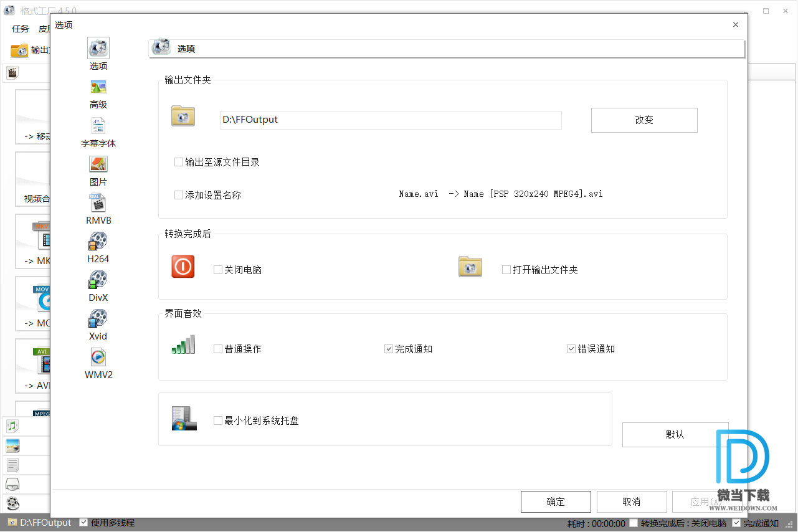This screenshot has width=798, height=532.
Task: Open the document category in main window sidebar
Action: pos(12,465)
